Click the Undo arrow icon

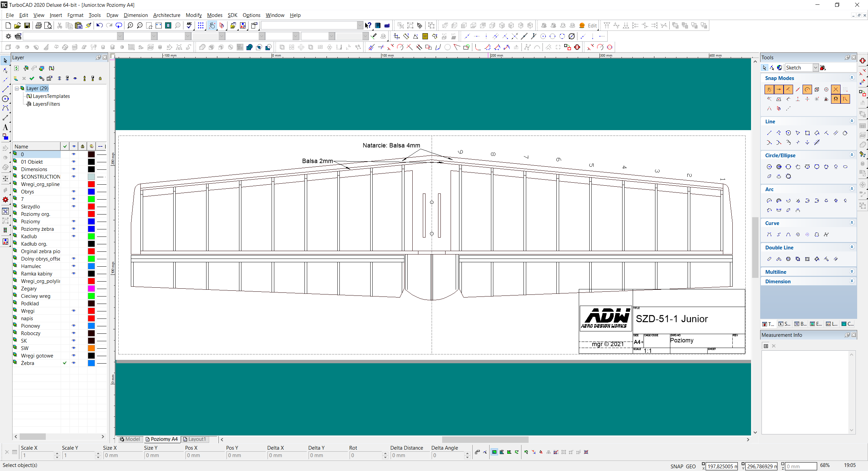[x=99, y=25]
